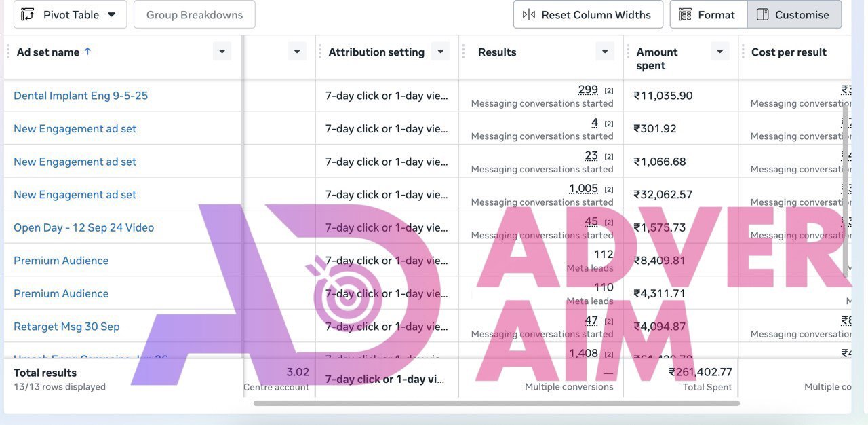Click the Group Breakdowns button
Screen dimensions: 868x425
pyautogui.click(x=194, y=15)
